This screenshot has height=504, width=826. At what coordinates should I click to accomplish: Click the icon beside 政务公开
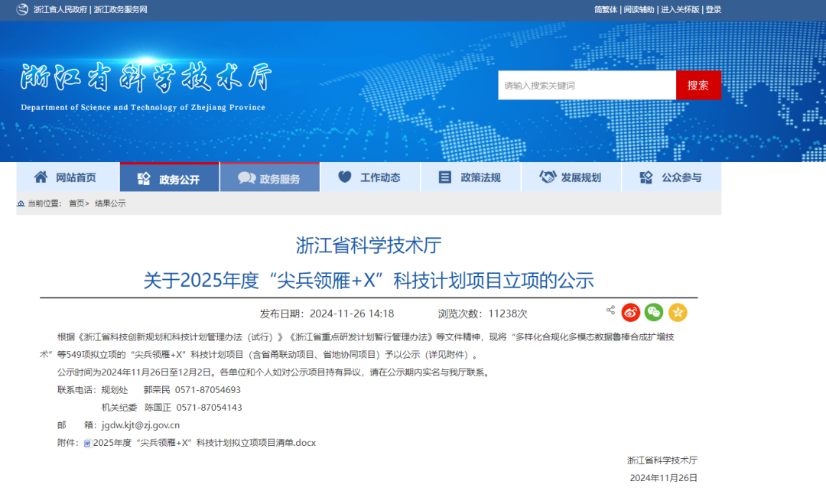144,179
